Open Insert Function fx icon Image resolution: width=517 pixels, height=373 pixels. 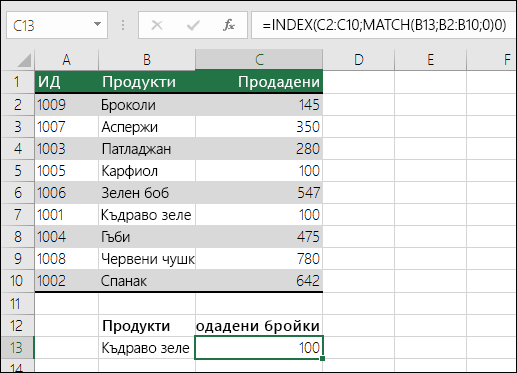point(229,25)
